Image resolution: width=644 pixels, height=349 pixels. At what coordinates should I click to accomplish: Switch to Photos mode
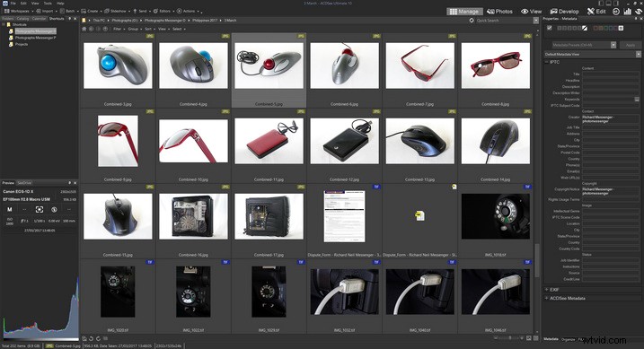click(x=499, y=12)
